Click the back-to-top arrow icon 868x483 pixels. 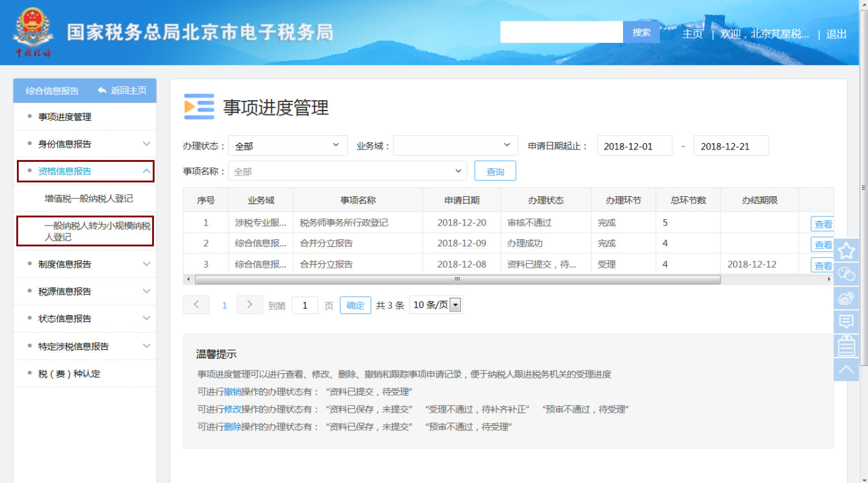[x=846, y=370]
